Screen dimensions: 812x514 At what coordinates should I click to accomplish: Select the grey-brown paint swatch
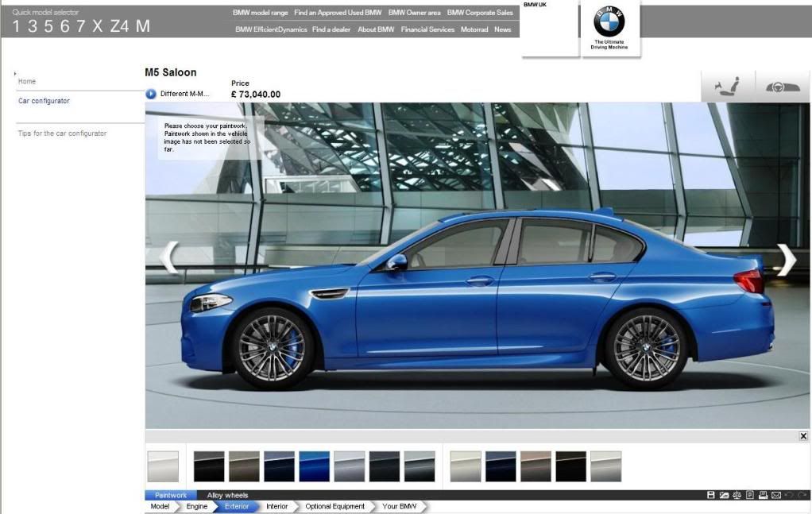coord(244,466)
